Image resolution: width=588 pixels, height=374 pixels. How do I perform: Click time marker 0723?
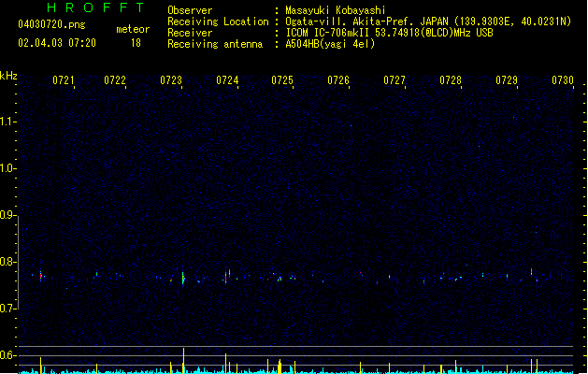(x=171, y=79)
